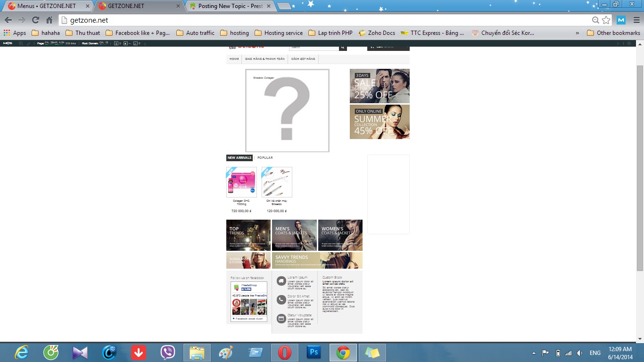Open the Women's Coats & Jackets banner

click(340, 235)
